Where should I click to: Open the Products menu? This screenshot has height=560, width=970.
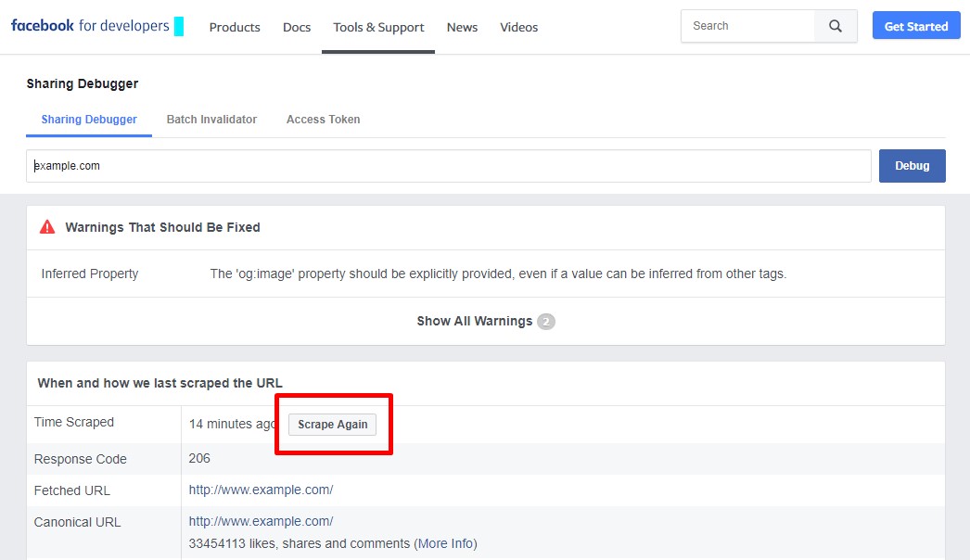(235, 27)
